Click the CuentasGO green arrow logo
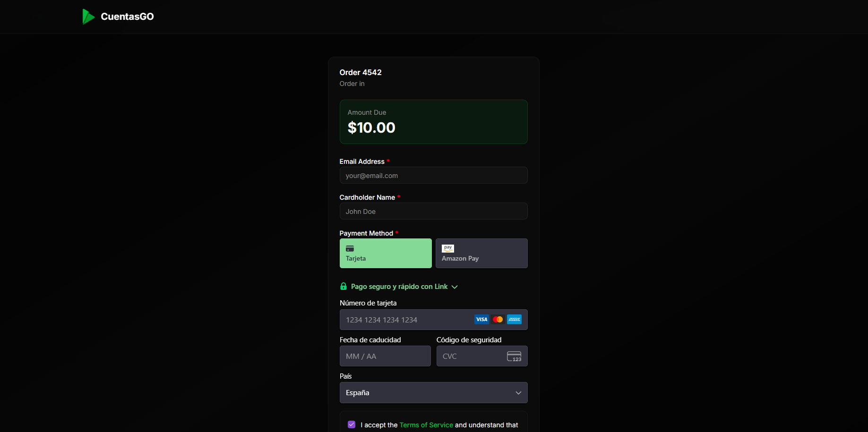The height and width of the screenshot is (432, 868). pos(88,17)
